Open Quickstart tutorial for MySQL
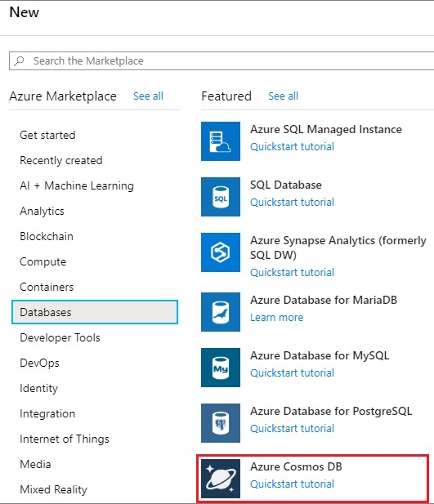This screenshot has width=434, height=504. point(292,372)
